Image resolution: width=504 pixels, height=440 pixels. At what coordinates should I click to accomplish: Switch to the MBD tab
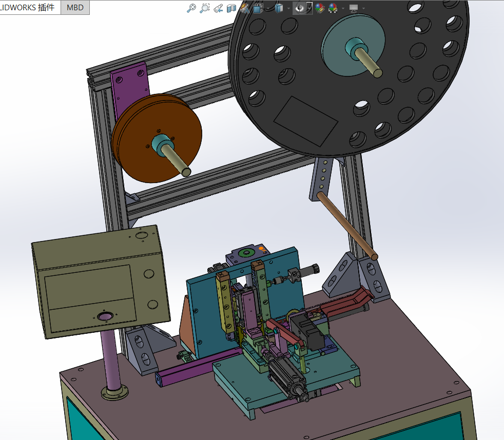75,7
